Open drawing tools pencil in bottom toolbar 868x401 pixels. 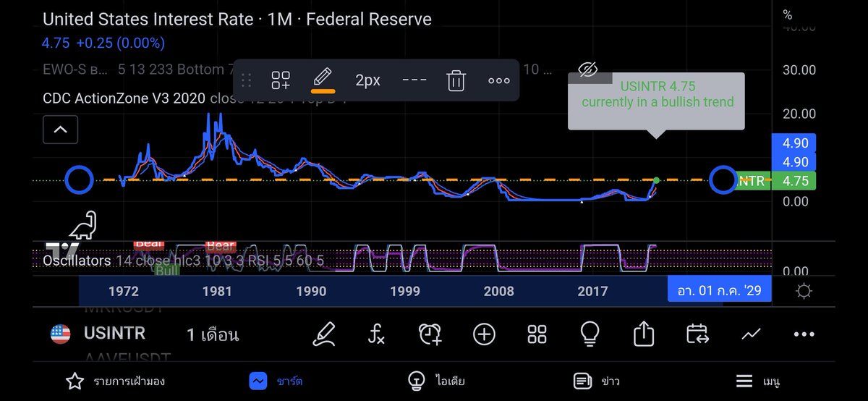[324, 334]
